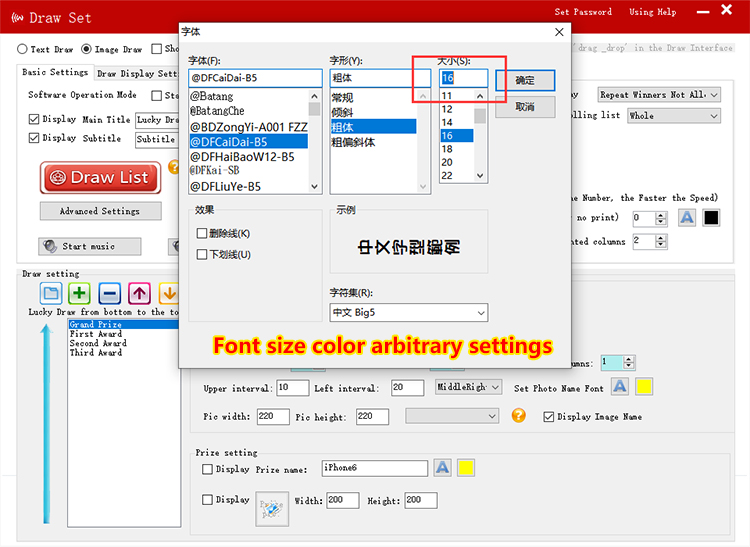Confirm font dialog with 确定 button
The image size is (750, 547).
point(524,80)
